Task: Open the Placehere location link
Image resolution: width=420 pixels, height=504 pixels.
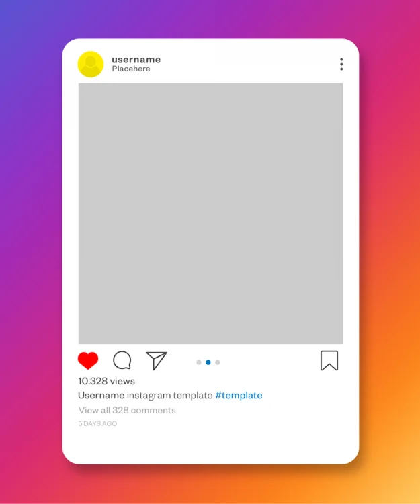Action: coord(131,69)
